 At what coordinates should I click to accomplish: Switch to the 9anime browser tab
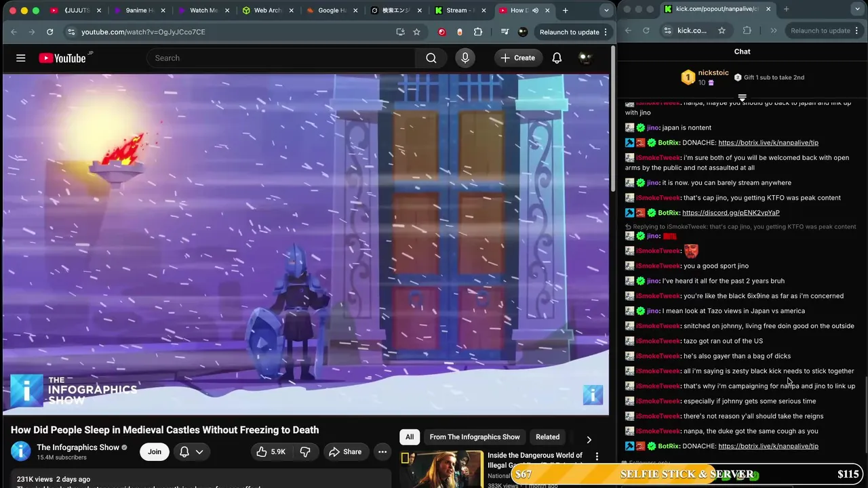[x=140, y=10]
